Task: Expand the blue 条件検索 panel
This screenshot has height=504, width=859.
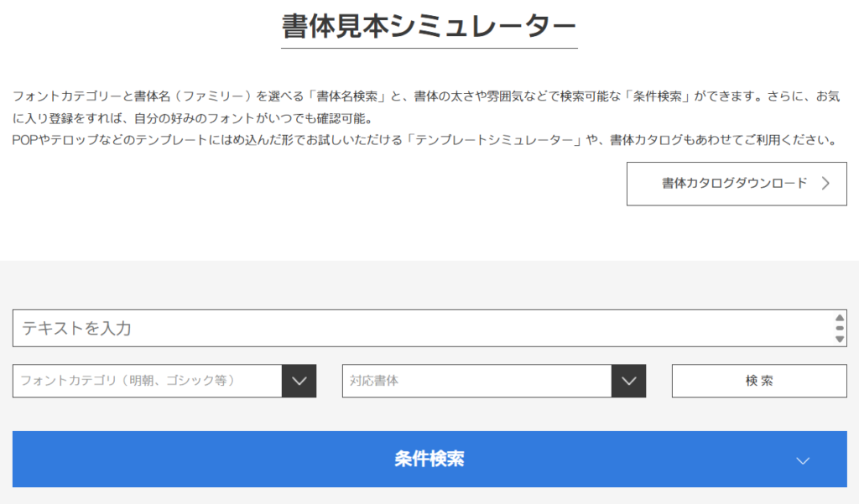Action: pos(429,460)
